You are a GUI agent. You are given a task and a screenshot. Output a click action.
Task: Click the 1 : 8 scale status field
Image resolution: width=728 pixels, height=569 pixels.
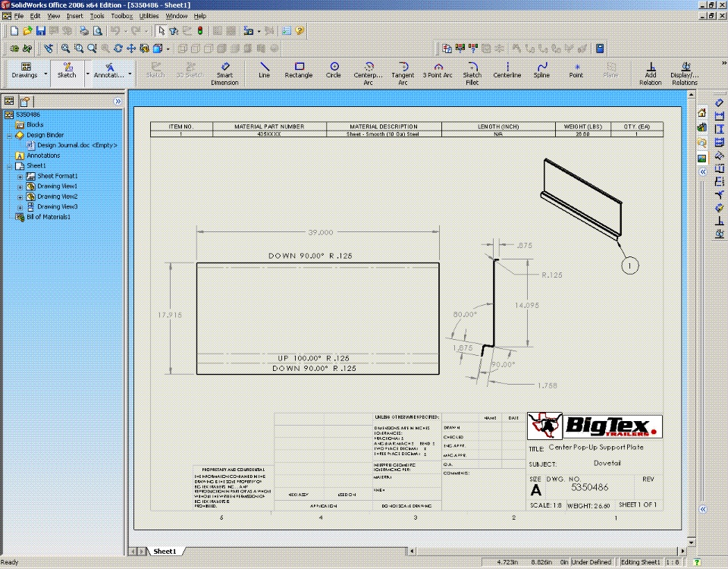[673, 562]
